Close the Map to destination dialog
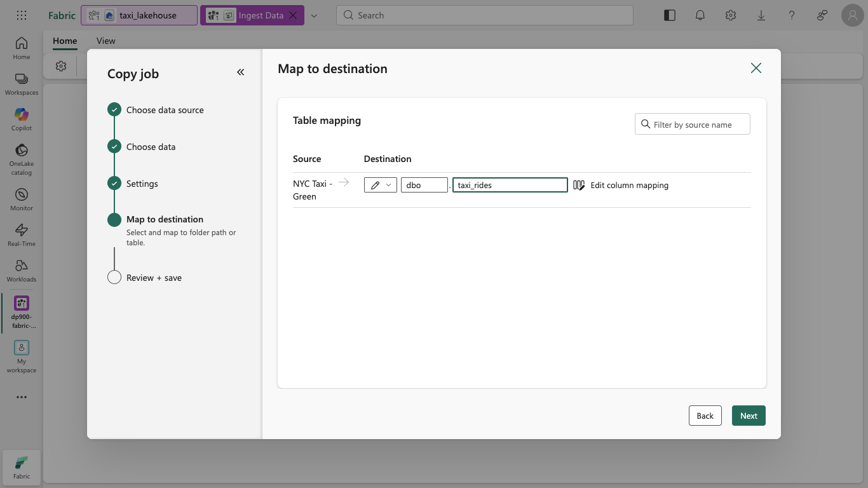This screenshot has height=488, width=868. [756, 68]
